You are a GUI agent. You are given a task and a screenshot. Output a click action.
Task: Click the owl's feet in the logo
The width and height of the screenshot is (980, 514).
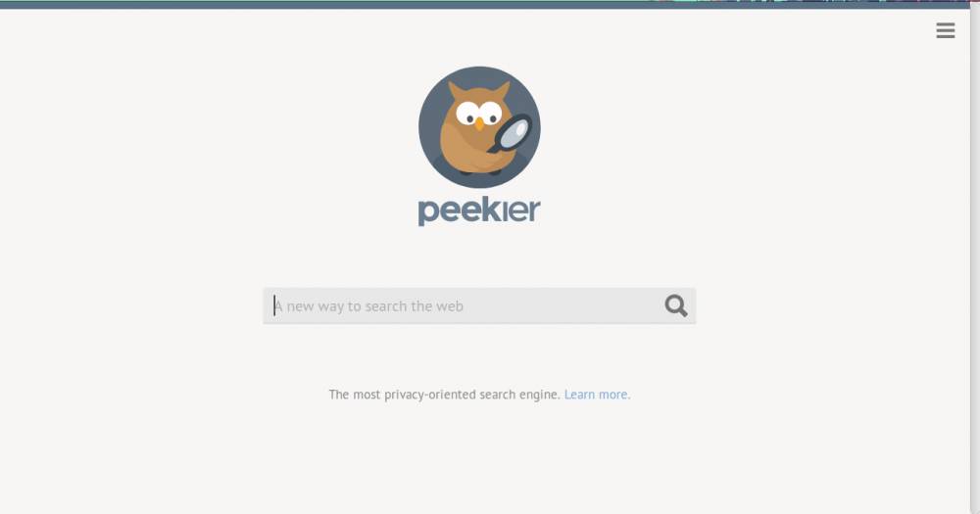click(479, 171)
